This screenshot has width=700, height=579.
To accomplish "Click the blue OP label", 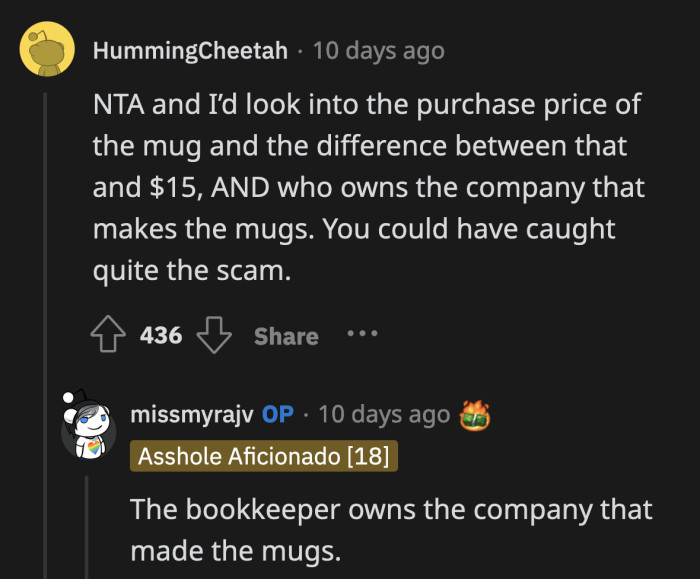I will click(277, 414).
